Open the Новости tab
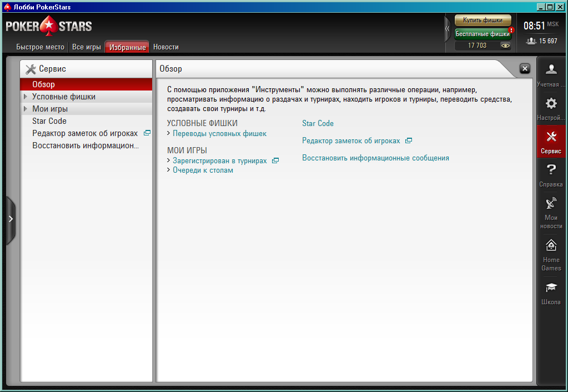Viewport: 568px width, 392px height. tap(166, 47)
